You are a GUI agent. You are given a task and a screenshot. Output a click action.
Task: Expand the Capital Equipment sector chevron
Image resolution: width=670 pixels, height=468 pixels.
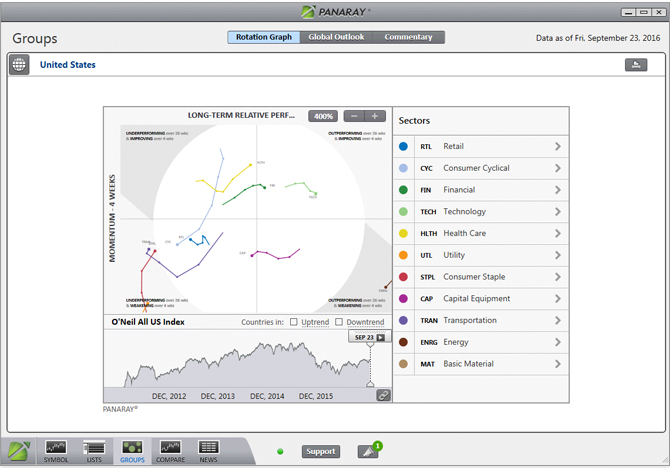pyautogui.click(x=558, y=299)
